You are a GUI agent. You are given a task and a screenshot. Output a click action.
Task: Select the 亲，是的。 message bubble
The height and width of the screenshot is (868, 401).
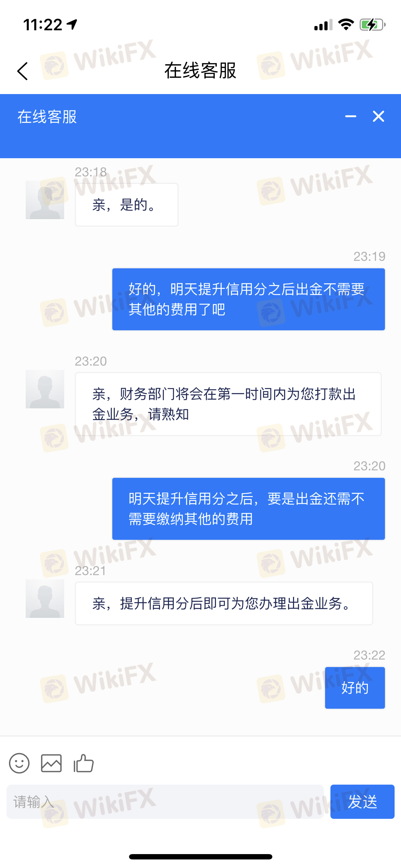pos(127,205)
